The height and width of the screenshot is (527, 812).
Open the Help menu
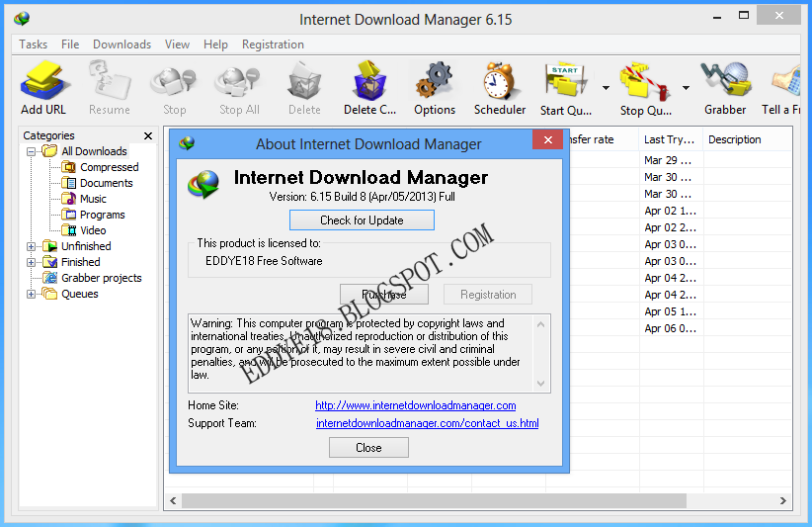pyautogui.click(x=215, y=44)
